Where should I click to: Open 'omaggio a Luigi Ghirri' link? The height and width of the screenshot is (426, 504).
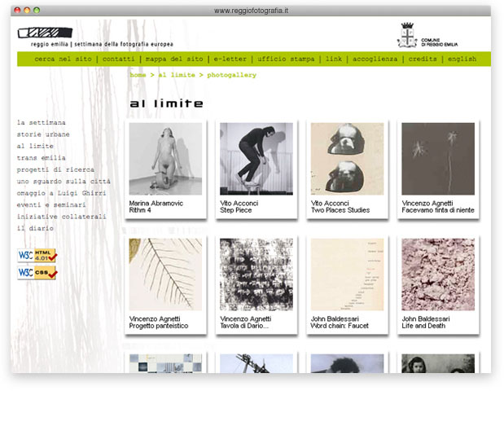[x=61, y=193]
